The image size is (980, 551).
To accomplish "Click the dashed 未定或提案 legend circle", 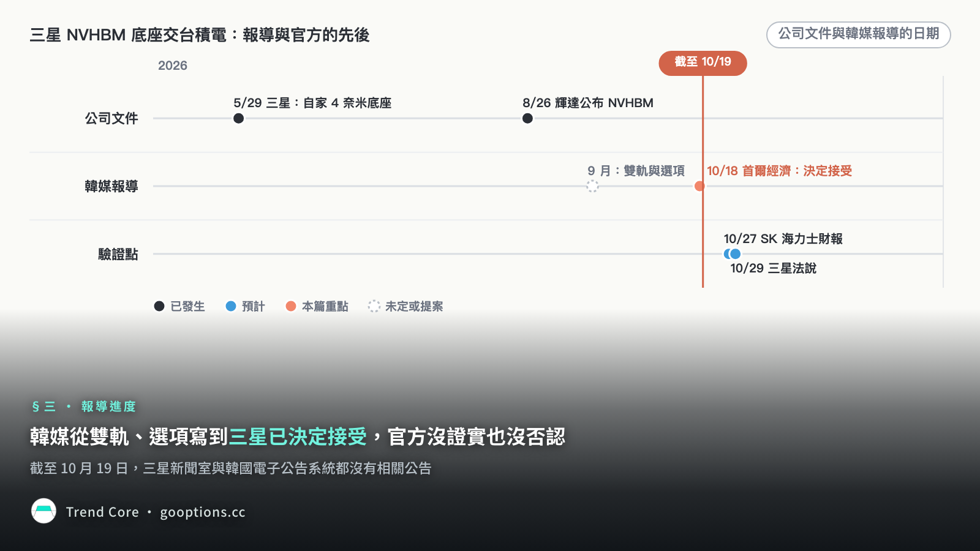I will [374, 306].
